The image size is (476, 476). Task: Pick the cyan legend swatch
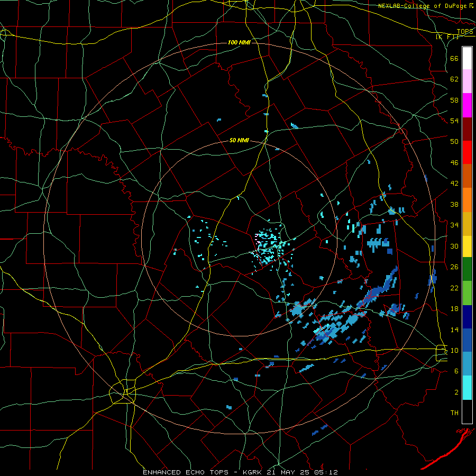pyautogui.click(x=467, y=388)
